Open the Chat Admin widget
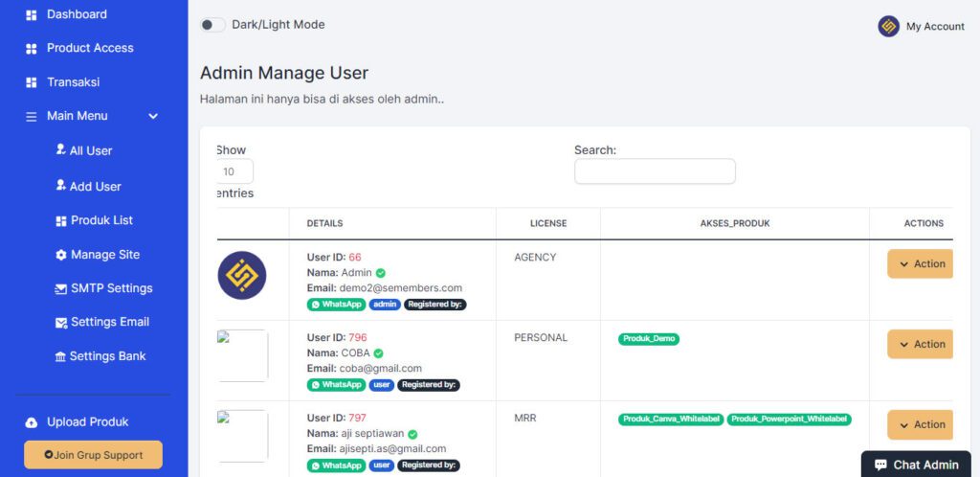This screenshot has width=980, height=477. pyautogui.click(x=916, y=465)
